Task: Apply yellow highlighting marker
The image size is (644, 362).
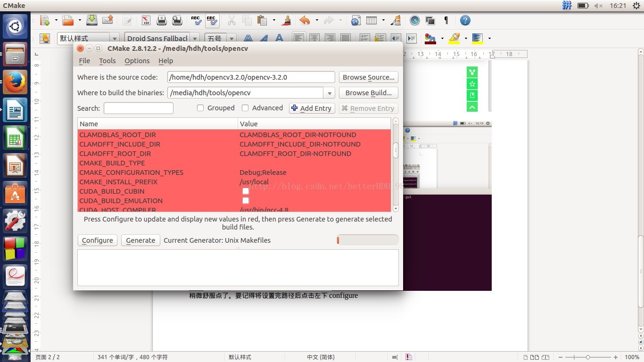Action: 454,38
